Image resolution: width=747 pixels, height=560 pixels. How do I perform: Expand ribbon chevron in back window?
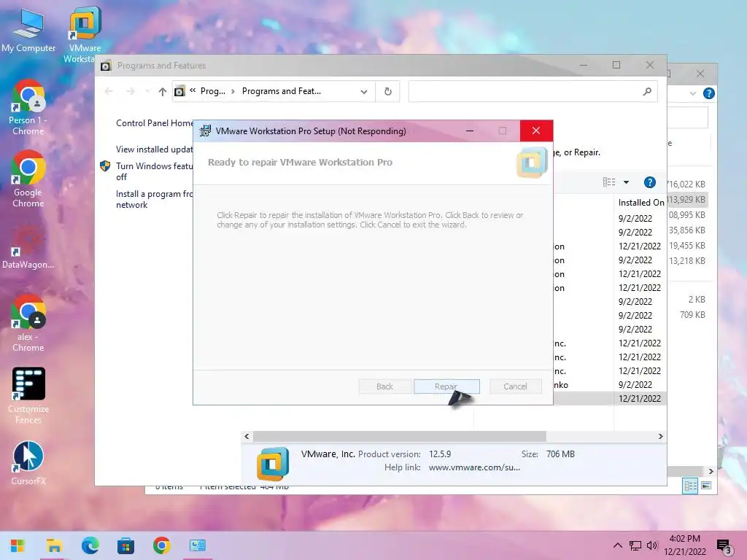tap(693, 93)
